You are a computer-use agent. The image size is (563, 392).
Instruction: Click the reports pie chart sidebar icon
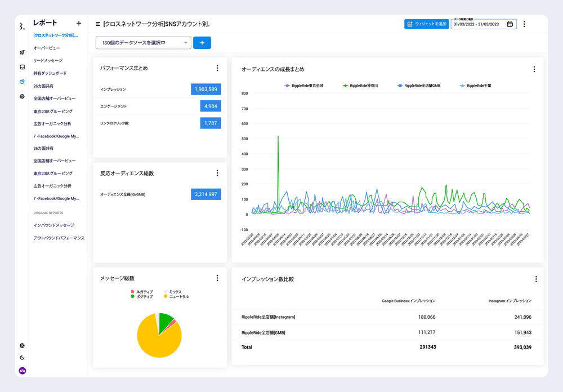22,82
